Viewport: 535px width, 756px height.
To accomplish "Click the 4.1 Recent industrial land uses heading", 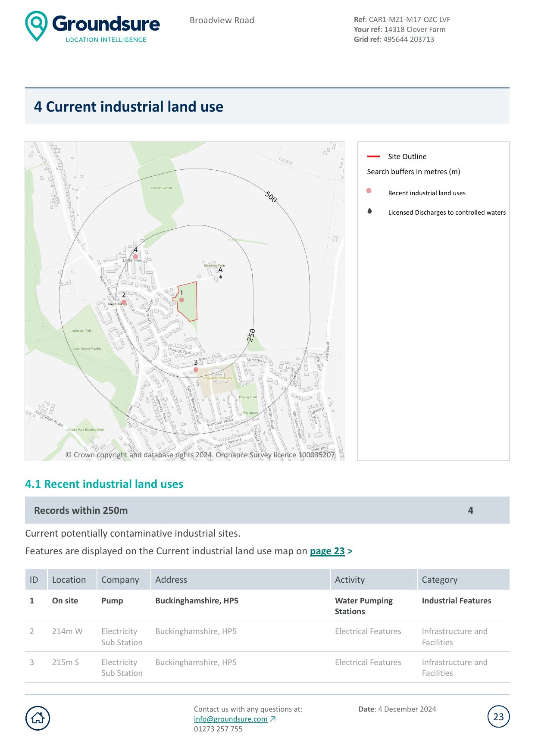I will pyautogui.click(x=104, y=484).
